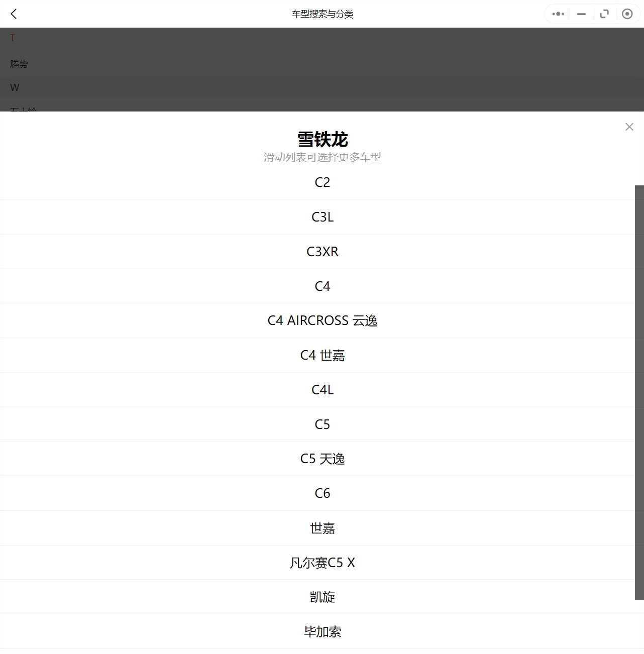644x654 pixels.
Task: Select the C6 model
Action: (322, 493)
